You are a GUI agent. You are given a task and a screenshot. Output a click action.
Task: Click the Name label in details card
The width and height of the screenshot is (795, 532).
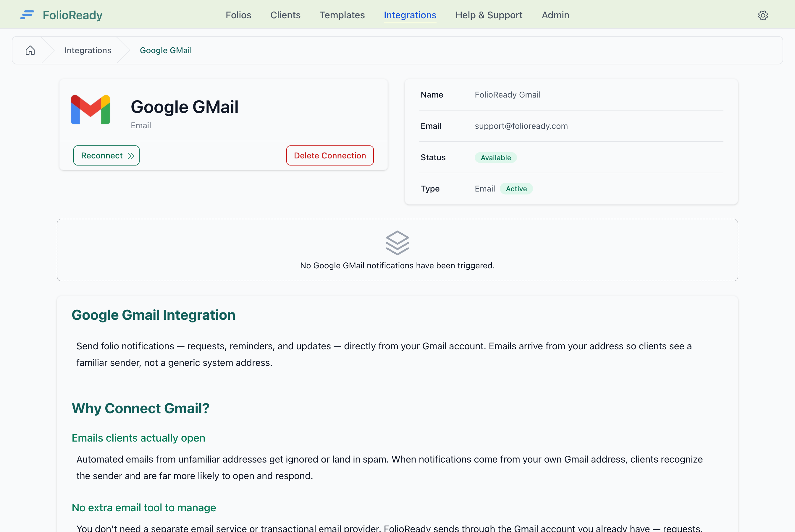(x=432, y=95)
